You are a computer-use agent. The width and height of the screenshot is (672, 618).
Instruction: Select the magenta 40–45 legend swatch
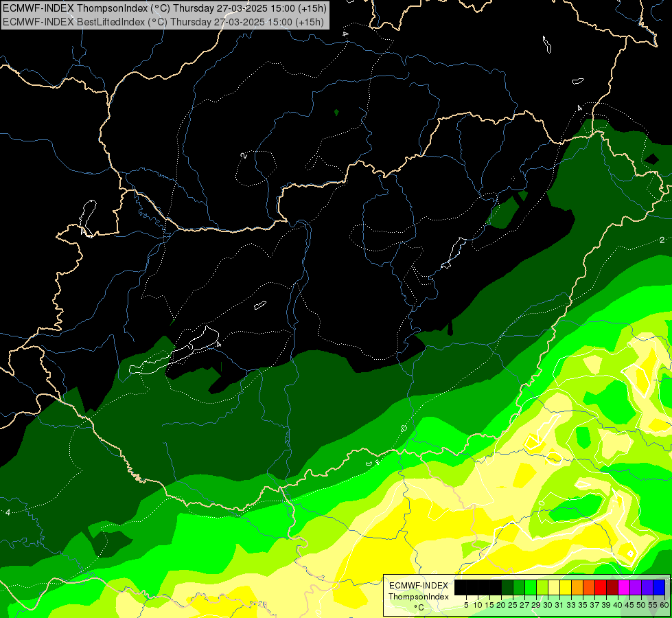[624, 587]
